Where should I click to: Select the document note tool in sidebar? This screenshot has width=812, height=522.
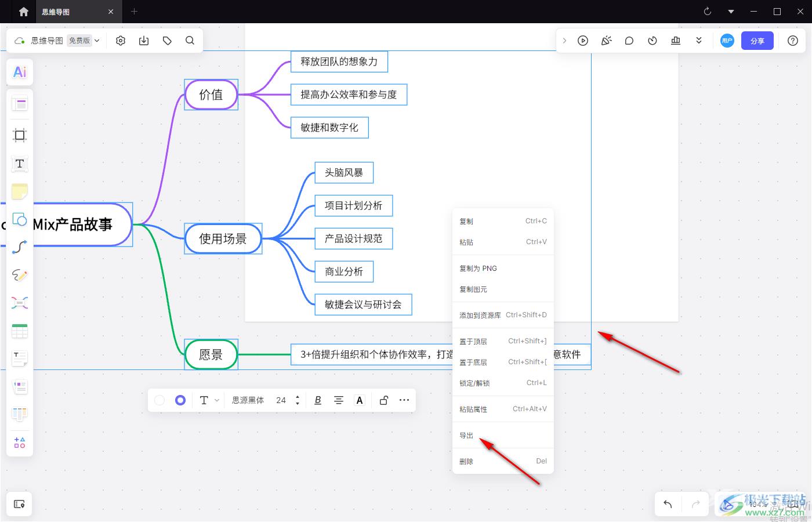(20, 358)
